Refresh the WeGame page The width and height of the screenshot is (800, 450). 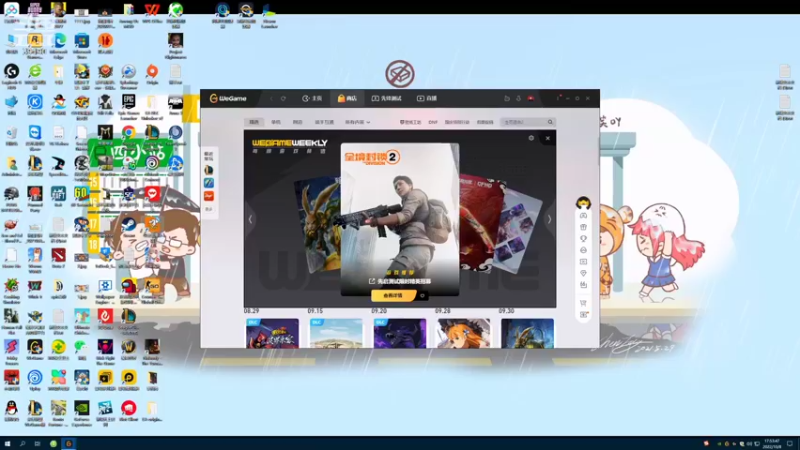[x=283, y=98]
